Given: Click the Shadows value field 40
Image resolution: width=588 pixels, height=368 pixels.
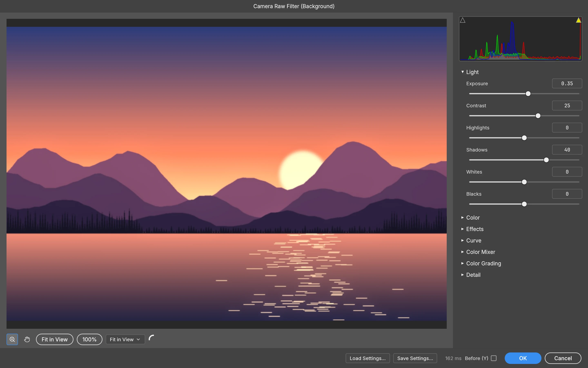Looking at the screenshot, I should (567, 150).
